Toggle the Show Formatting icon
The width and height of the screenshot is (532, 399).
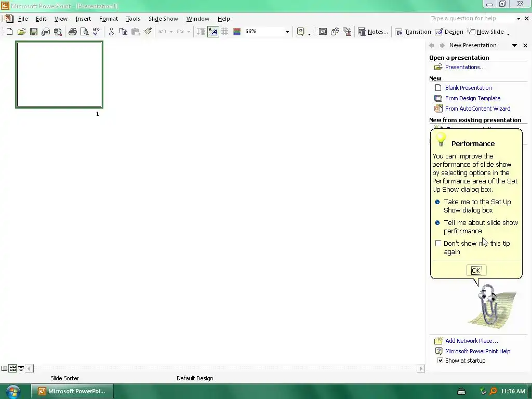(213, 32)
